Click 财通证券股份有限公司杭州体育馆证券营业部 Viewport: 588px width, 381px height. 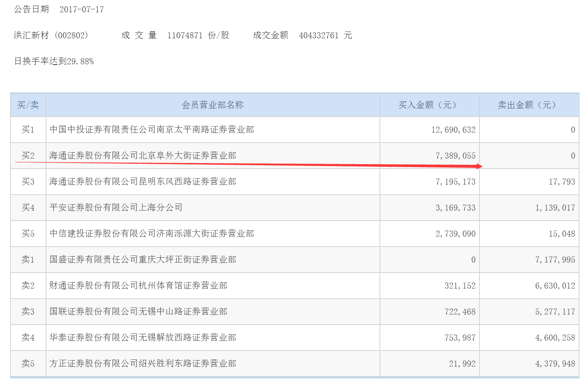[x=139, y=286]
